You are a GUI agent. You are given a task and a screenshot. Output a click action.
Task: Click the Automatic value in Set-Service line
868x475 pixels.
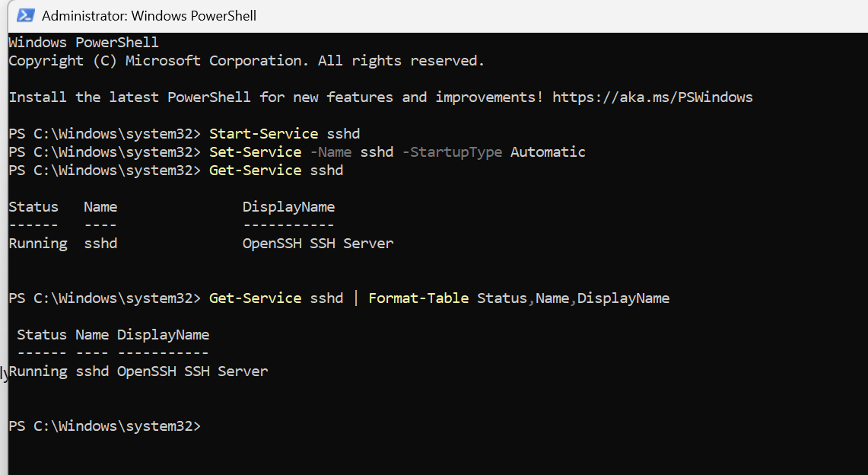pos(548,152)
